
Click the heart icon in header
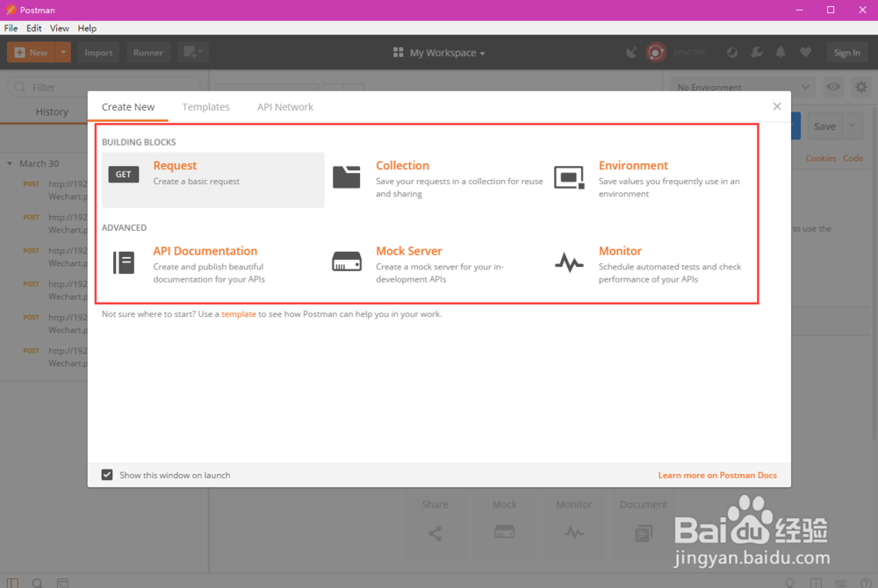point(805,53)
